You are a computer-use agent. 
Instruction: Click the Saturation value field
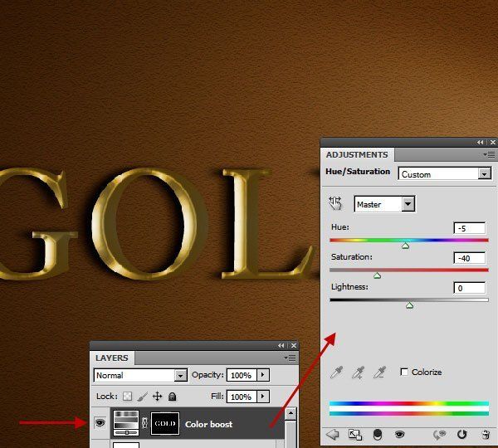[x=470, y=258]
